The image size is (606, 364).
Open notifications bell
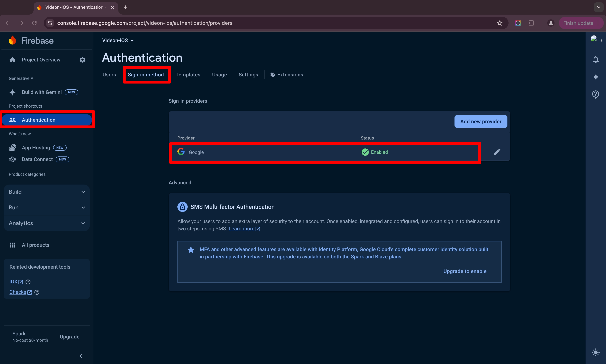(596, 60)
